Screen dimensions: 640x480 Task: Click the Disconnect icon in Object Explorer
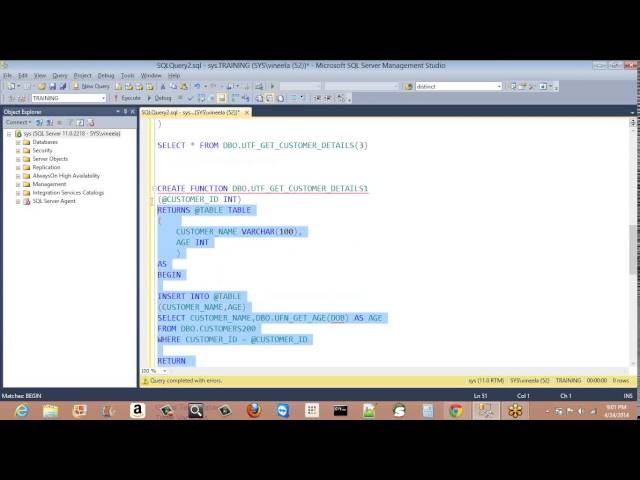[49, 122]
